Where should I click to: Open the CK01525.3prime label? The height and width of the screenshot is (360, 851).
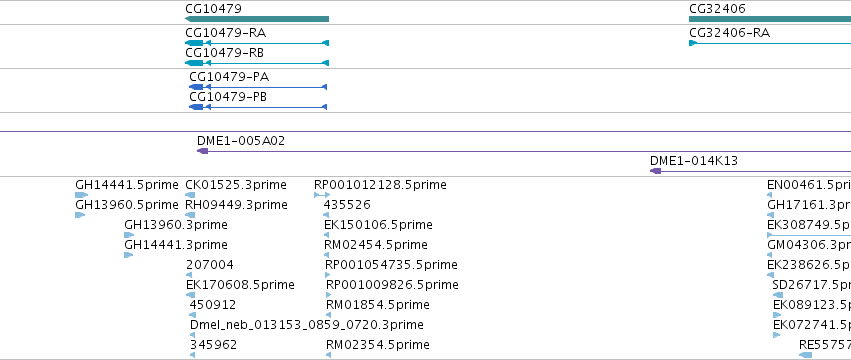(236, 185)
